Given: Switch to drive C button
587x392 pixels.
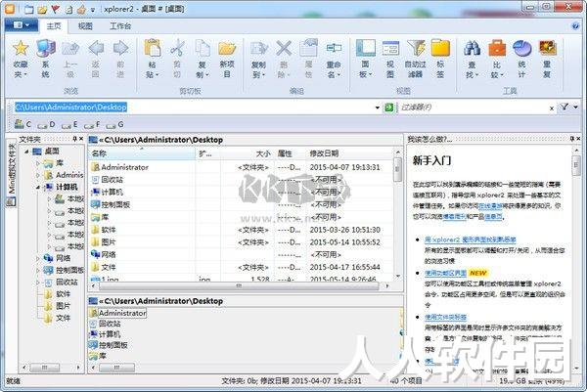Looking at the screenshot, I should tap(23, 124).
